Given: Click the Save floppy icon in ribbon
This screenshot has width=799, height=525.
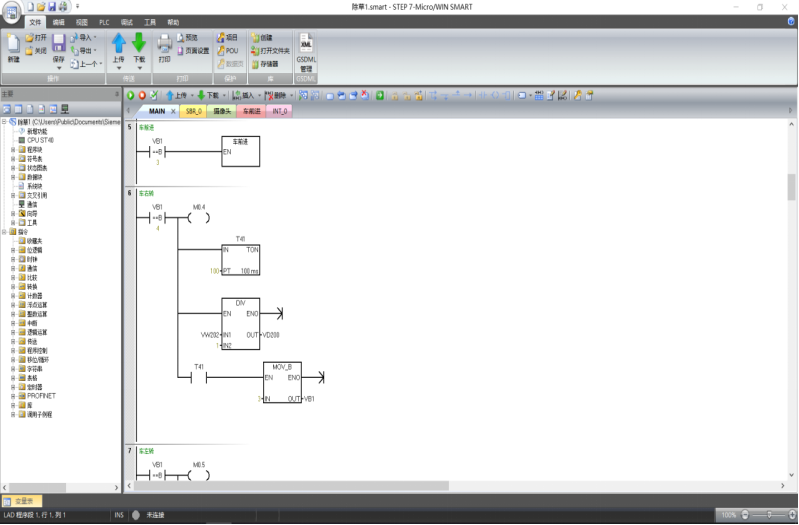Looking at the screenshot, I should (x=59, y=43).
